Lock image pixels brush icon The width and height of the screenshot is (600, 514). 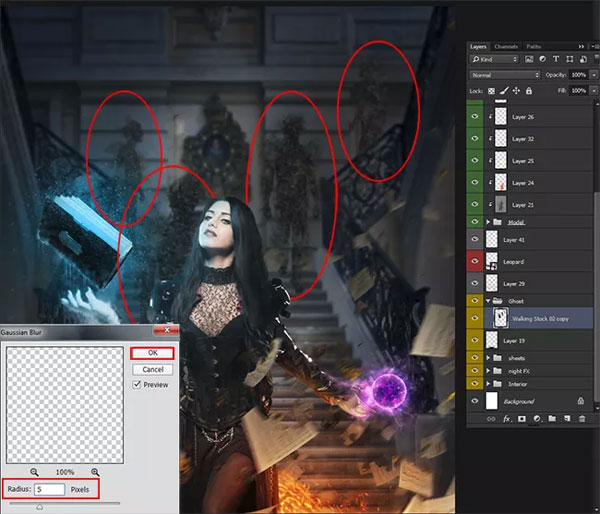click(x=504, y=91)
